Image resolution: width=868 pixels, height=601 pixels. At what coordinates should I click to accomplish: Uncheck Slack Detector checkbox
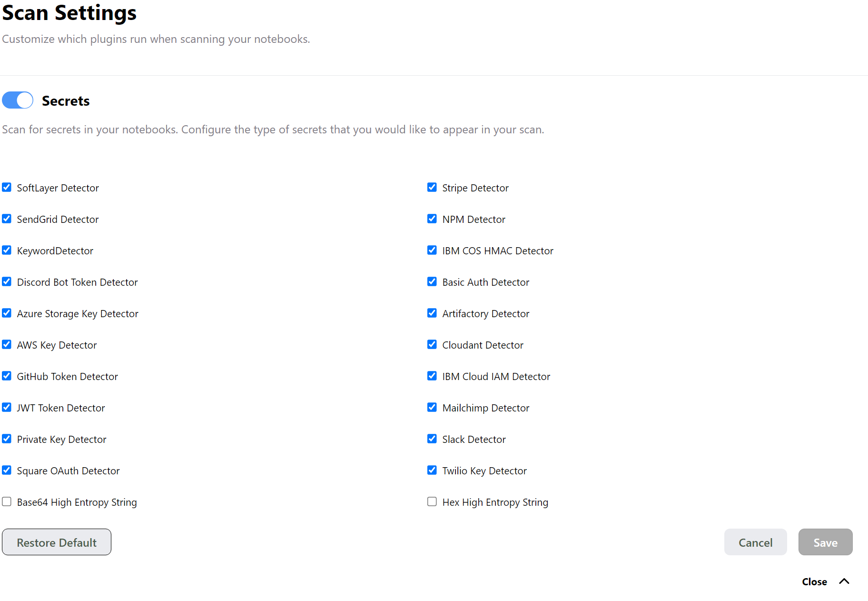pos(432,439)
